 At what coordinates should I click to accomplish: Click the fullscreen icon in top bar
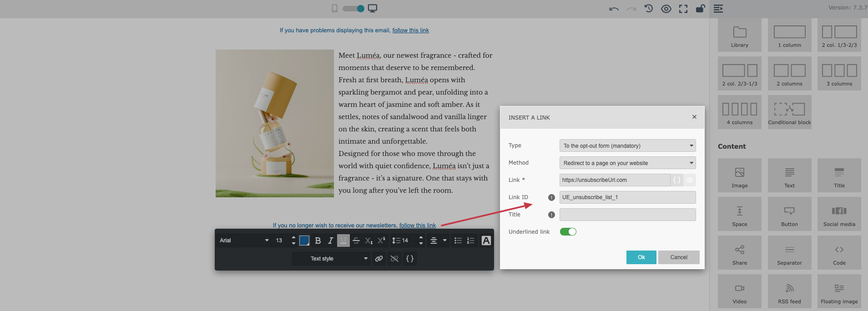(x=683, y=9)
